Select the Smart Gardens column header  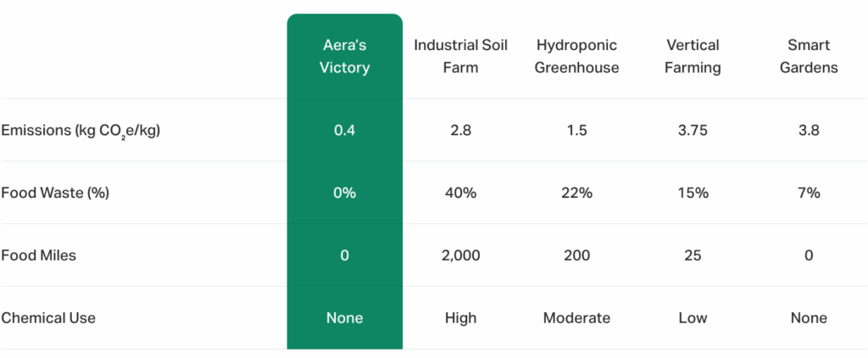coord(809,56)
